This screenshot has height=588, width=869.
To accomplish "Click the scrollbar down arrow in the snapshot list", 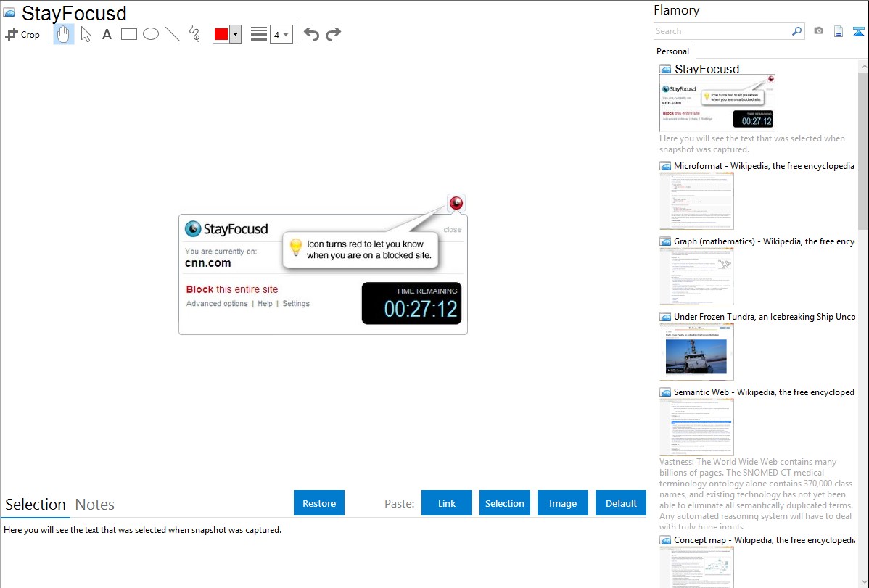I will (x=863, y=582).
